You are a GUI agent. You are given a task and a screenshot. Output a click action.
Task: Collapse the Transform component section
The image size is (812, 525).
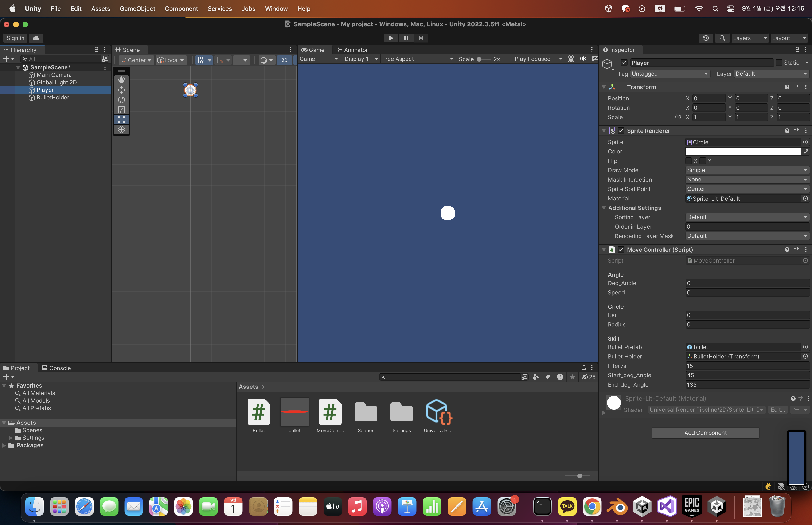pyautogui.click(x=604, y=87)
